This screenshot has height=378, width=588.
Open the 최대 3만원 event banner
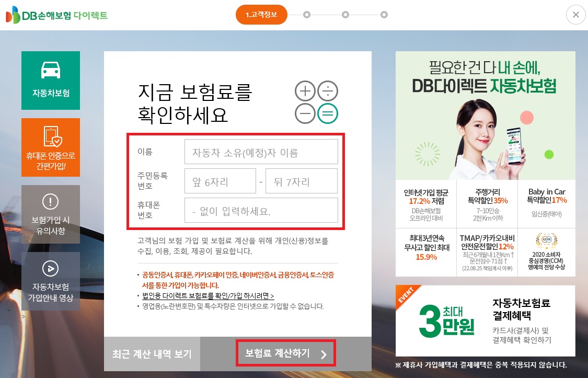click(x=485, y=320)
